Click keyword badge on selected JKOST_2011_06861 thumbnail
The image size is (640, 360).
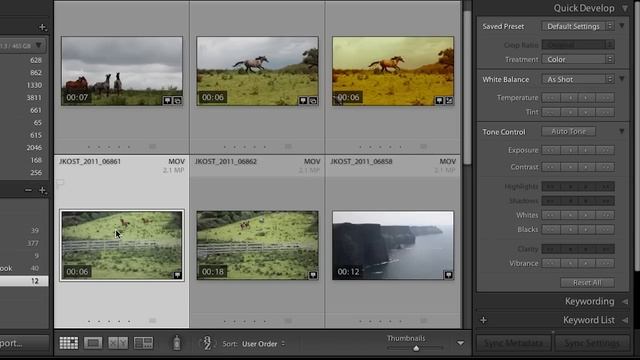click(178, 275)
